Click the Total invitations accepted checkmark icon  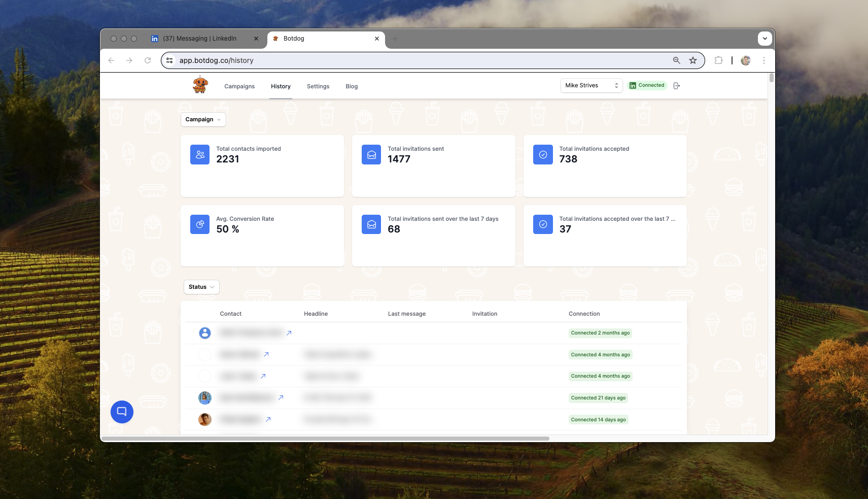click(x=543, y=155)
